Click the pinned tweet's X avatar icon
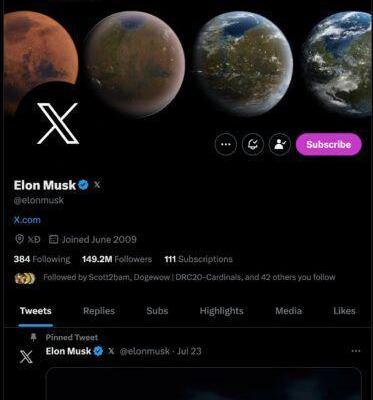This screenshot has height=400, width=373. [26, 357]
